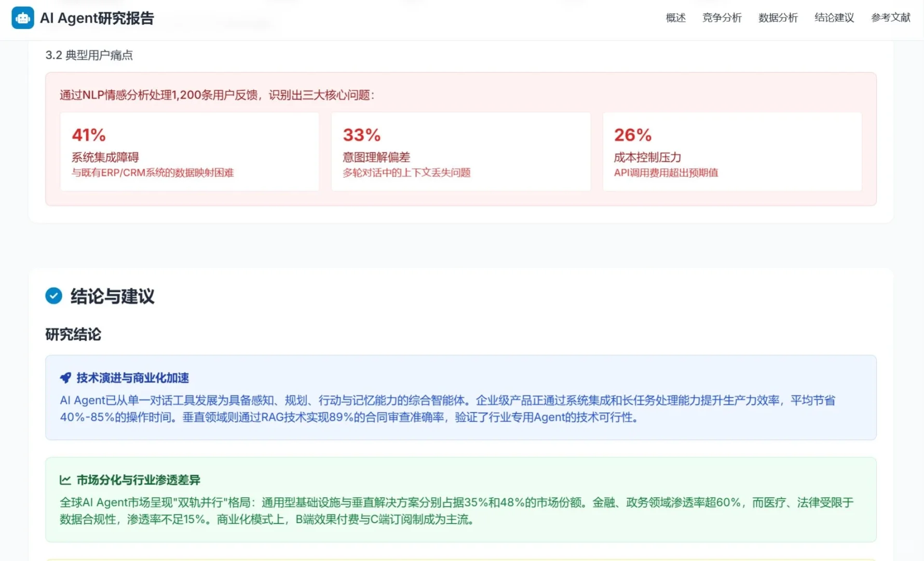Open the 参考文献 section
Image resolution: width=924 pixels, height=561 pixels.
(x=890, y=18)
